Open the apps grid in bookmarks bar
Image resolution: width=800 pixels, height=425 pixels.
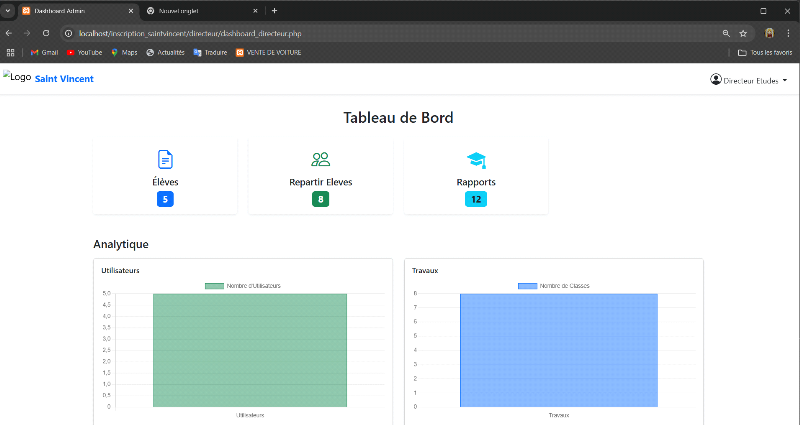10,53
